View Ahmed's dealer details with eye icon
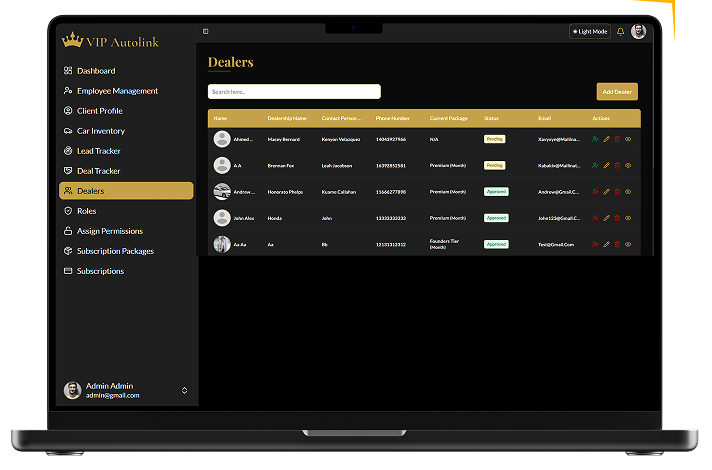 click(628, 139)
